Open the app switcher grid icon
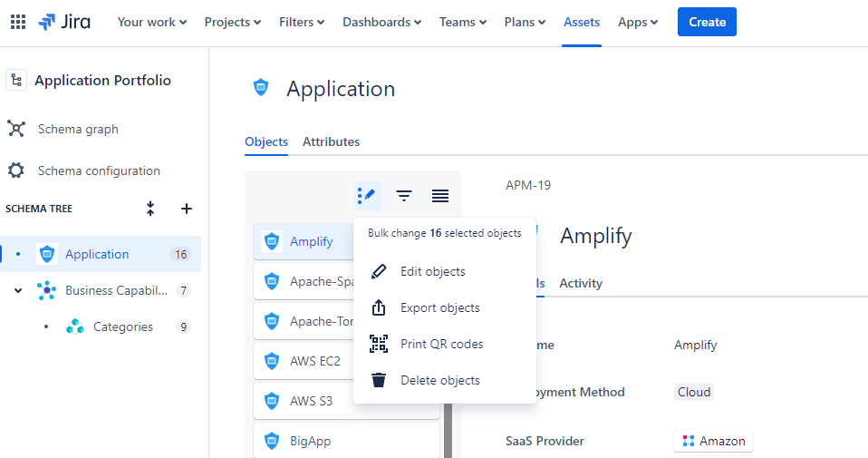Image resolution: width=868 pixels, height=458 pixels. (x=18, y=22)
